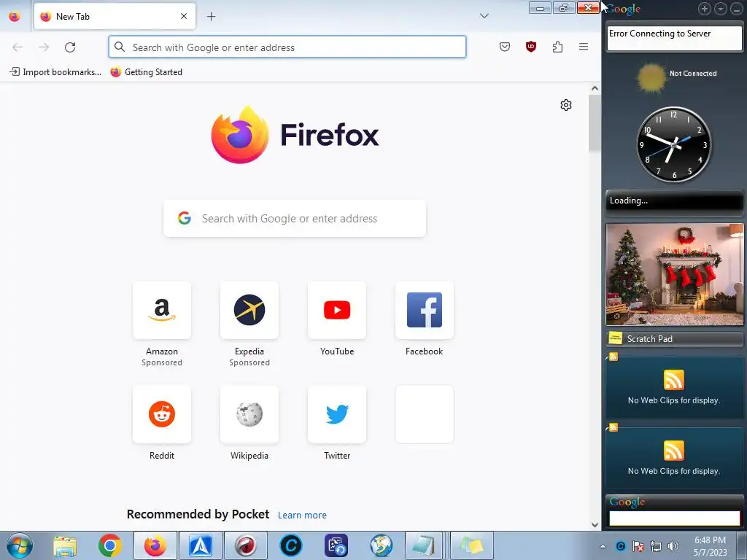The image size is (747, 560).
Task: Open the Firefox hamburger menu
Action: 583,47
